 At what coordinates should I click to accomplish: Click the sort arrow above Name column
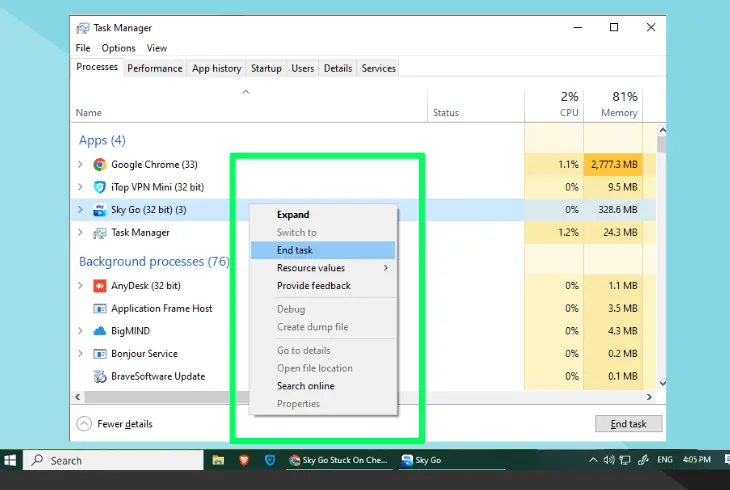point(246,92)
